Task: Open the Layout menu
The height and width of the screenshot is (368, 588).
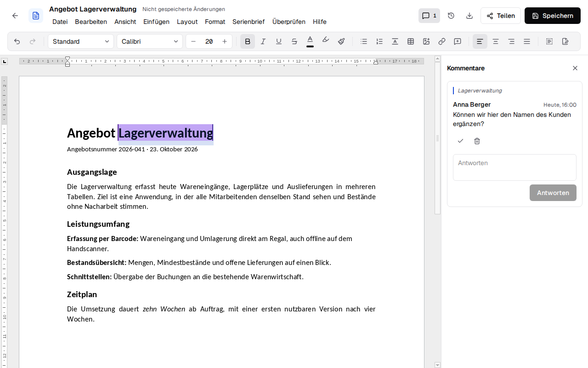Action: coord(187,22)
